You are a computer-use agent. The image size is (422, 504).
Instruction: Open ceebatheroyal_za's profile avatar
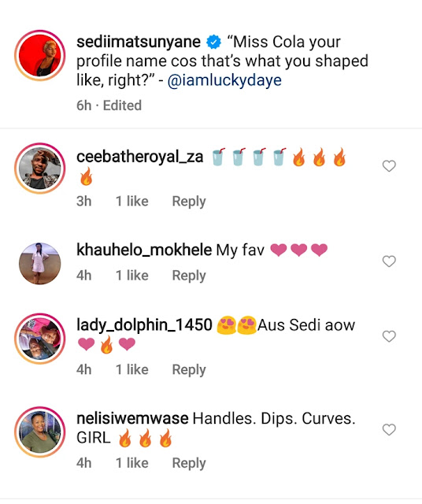(x=40, y=168)
